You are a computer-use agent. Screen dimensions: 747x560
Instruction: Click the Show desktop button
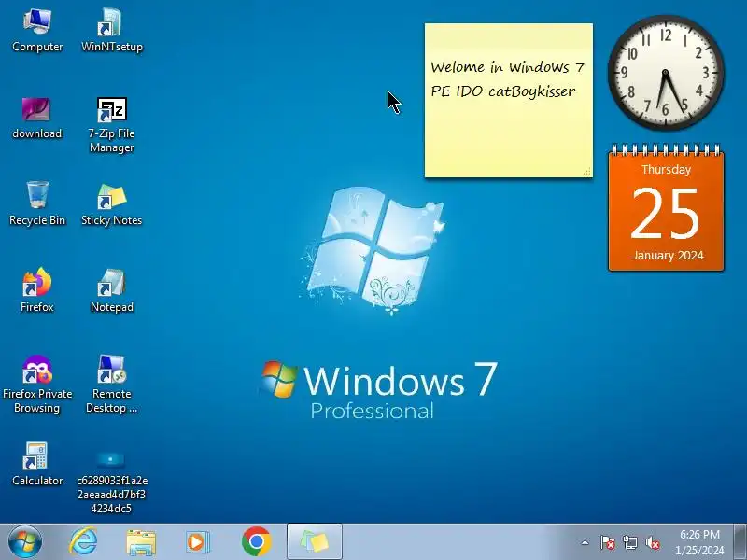click(740, 541)
